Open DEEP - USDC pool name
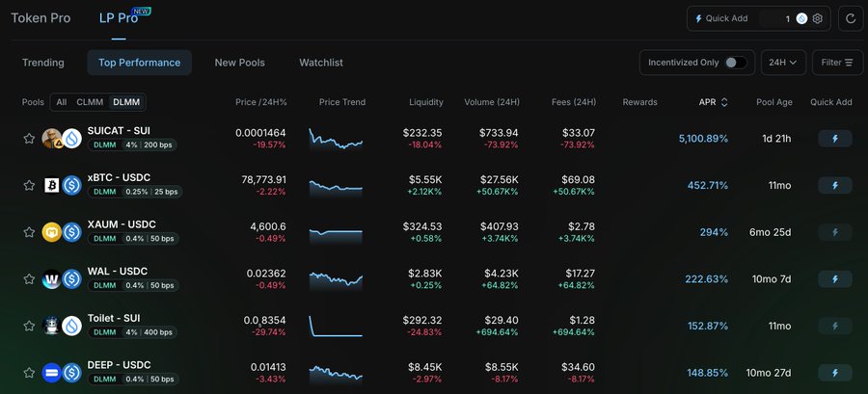Screen dimensions: 868x394 (119, 365)
